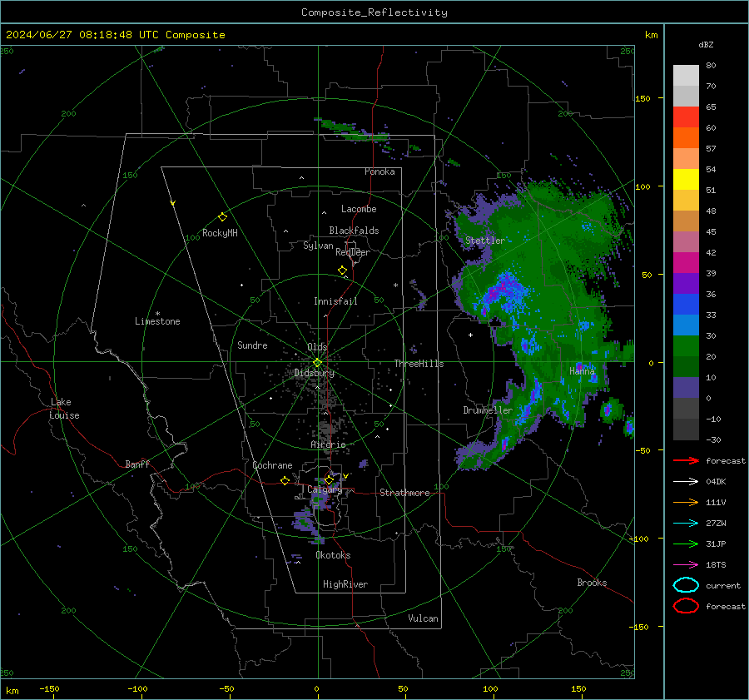Image resolution: width=749 pixels, height=700 pixels.
Task: Click the Ponoka city label
Action: point(379,171)
